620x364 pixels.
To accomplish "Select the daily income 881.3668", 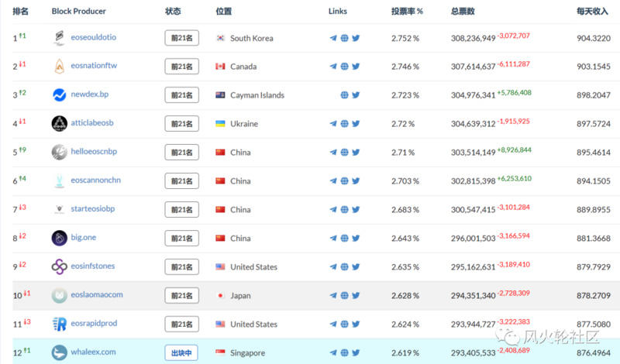I will (x=594, y=239).
